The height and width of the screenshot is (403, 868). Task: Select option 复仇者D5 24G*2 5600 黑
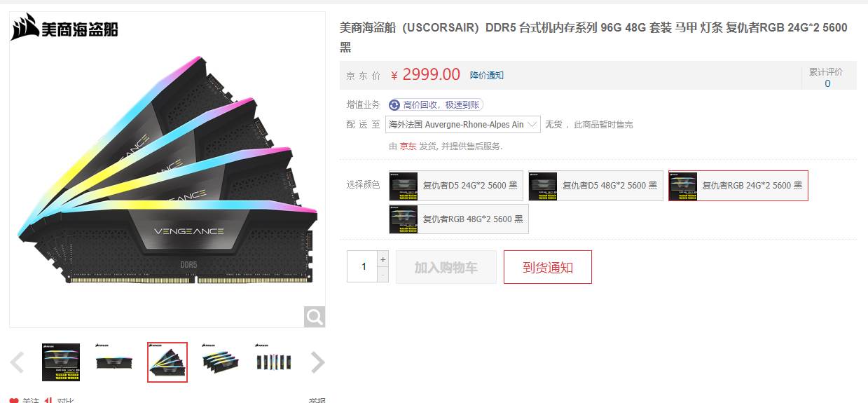pos(456,186)
